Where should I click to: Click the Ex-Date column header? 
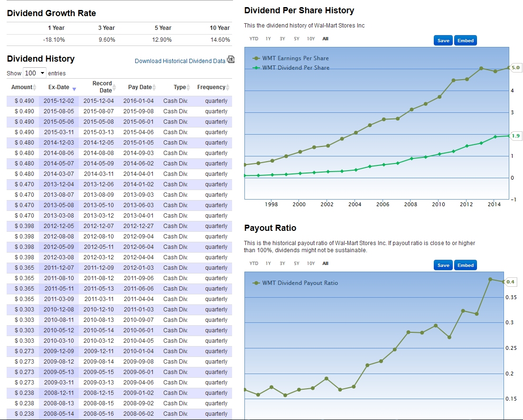pyautogui.click(x=59, y=87)
